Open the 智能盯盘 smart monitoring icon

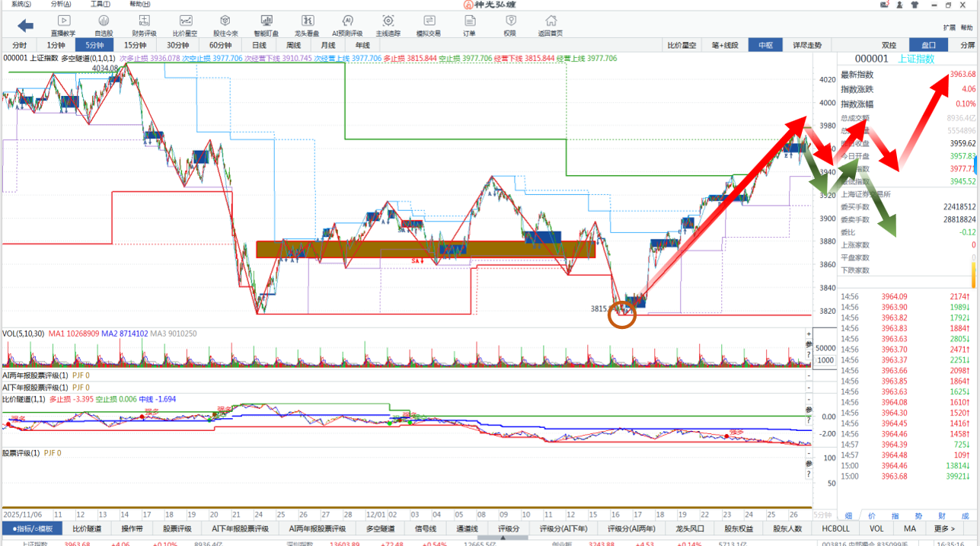pyautogui.click(x=266, y=25)
